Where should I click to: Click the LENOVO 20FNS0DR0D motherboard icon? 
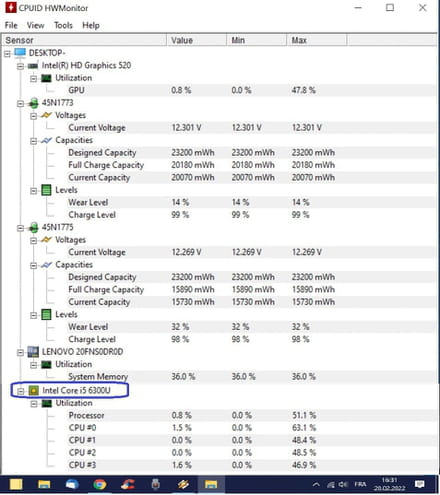point(33,352)
